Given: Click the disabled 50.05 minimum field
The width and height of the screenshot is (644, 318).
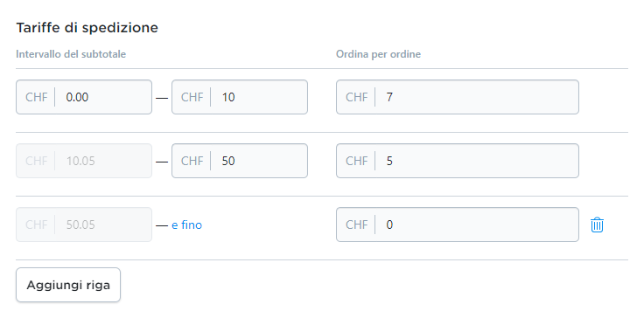Looking at the screenshot, I should pyautogui.click(x=84, y=225).
